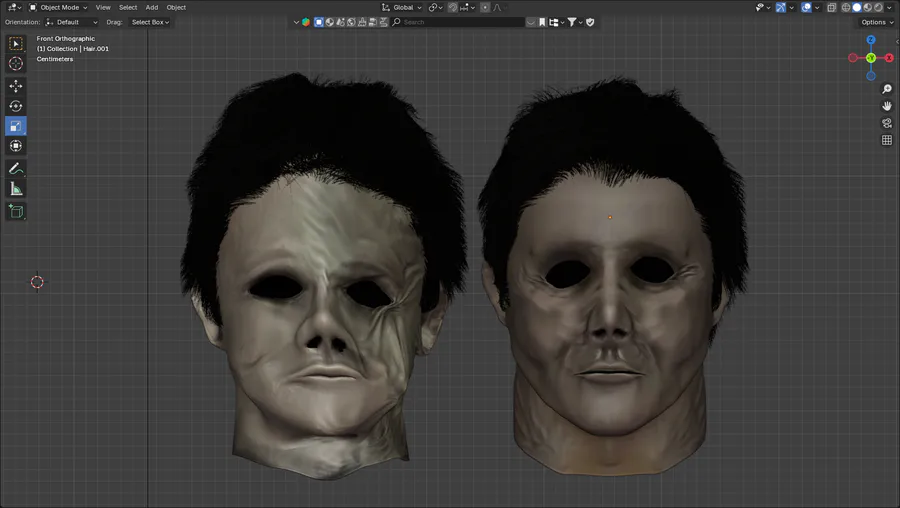The image size is (900, 508).
Task: Click the bookmark icon beside the search field
Action: click(x=542, y=22)
